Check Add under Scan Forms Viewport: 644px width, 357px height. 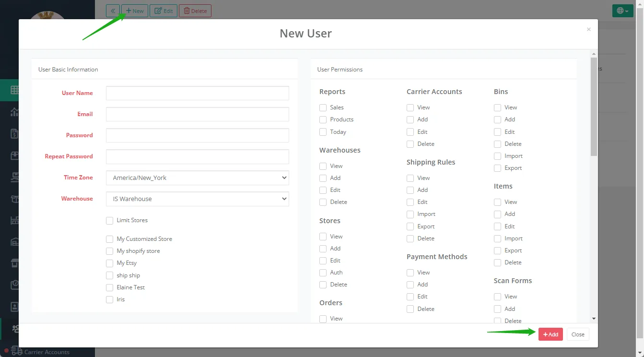498,309
